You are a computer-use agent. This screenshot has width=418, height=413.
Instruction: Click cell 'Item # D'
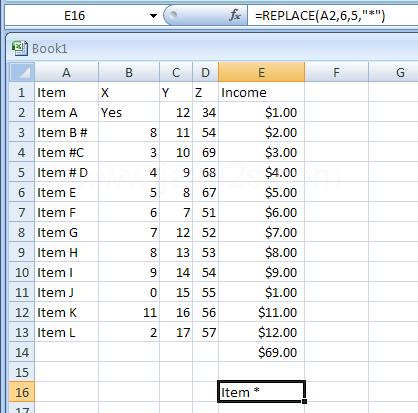tap(67, 172)
